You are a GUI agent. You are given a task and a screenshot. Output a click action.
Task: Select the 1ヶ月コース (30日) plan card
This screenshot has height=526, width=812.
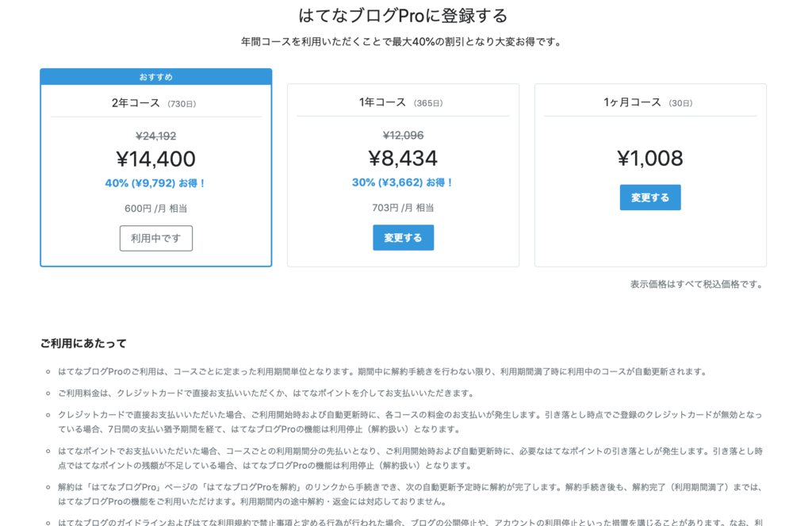(649, 175)
